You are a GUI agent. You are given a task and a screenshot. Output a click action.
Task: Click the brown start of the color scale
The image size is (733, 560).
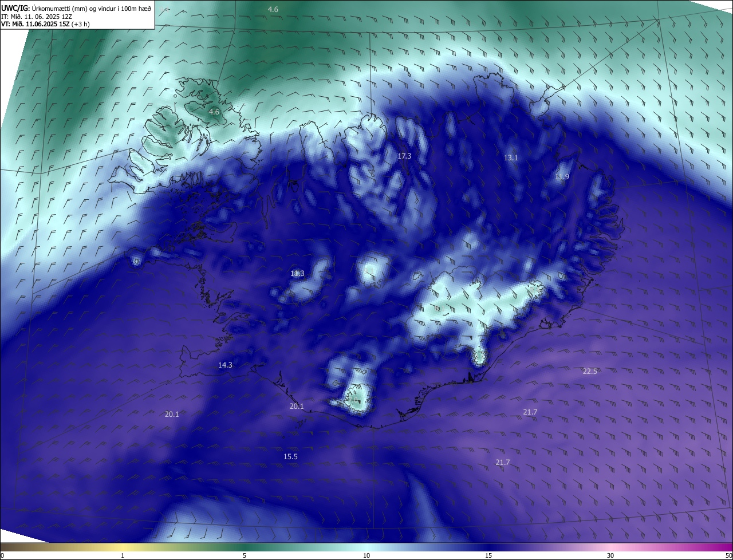(x=7, y=547)
